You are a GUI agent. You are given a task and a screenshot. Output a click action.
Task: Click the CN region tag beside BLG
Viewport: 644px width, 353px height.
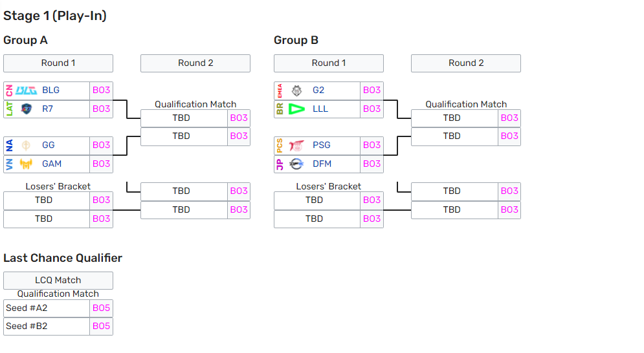pyautogui.click(x=8, y=91)
